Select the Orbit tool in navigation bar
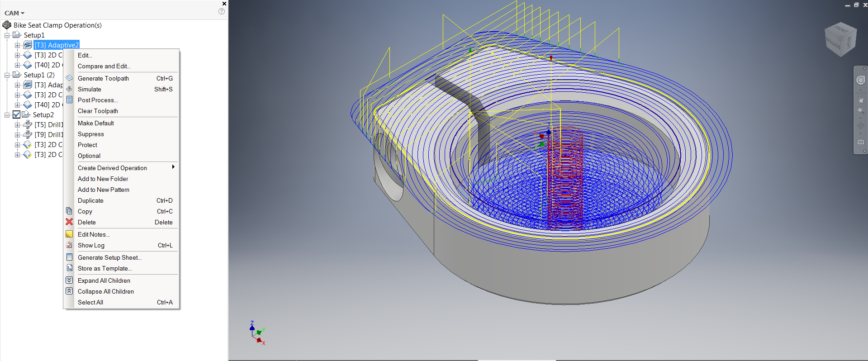This screenshot has height=361, width=868. (x=860, y=126)
